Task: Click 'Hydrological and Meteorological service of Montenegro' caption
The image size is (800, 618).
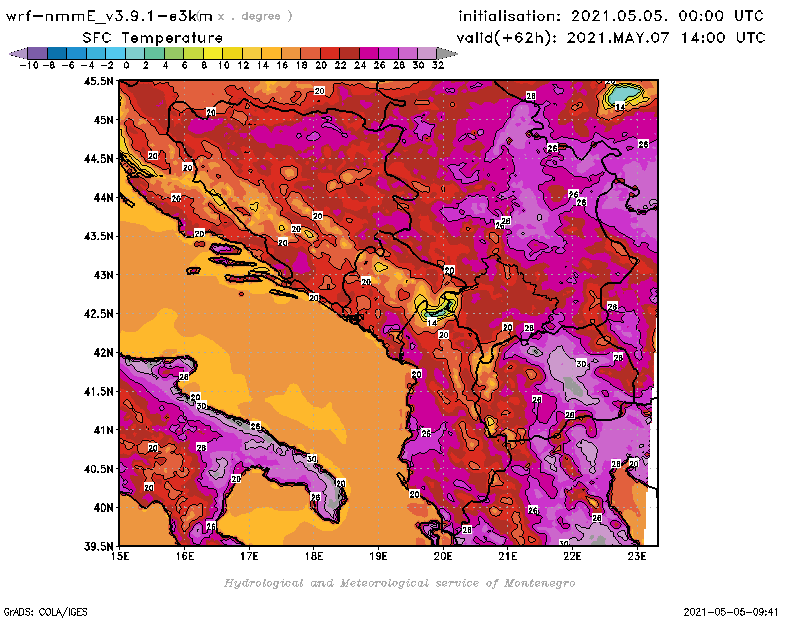Action: [399, 583]
